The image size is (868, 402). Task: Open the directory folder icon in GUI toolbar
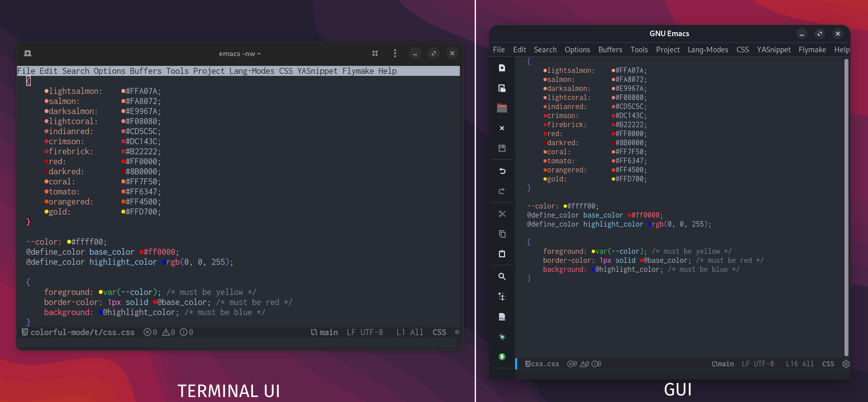tap(502, 108)
